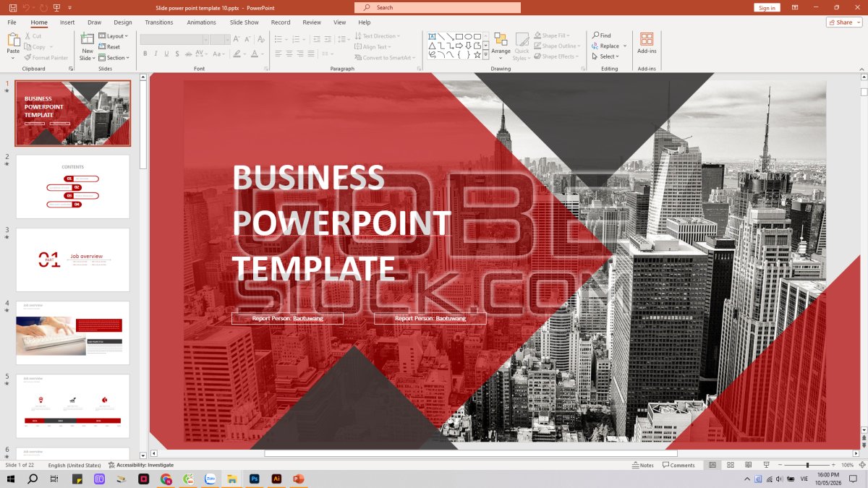The width and height of the screenshot is (868, 488).
Task: Click the BUSINESS POWERPOINT TEMPLATE title text
Action: 341,223
